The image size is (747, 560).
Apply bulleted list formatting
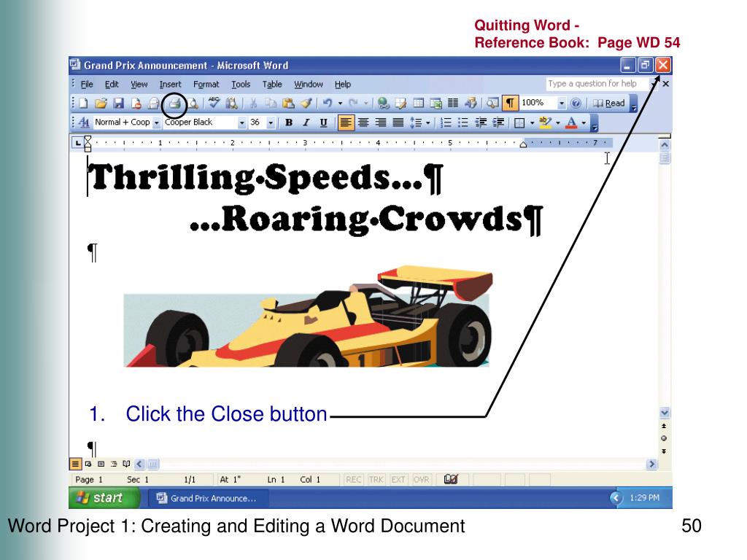[463, 122]
